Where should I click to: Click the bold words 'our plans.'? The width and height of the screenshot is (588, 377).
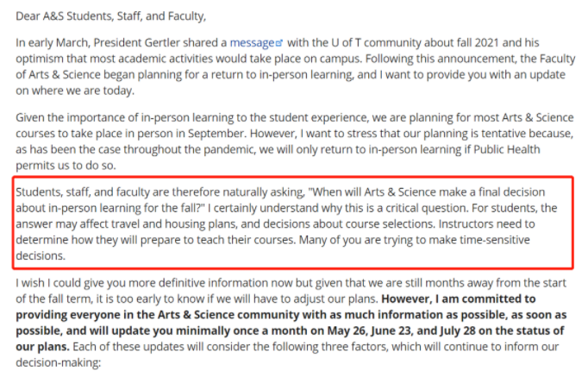[42, 347]
